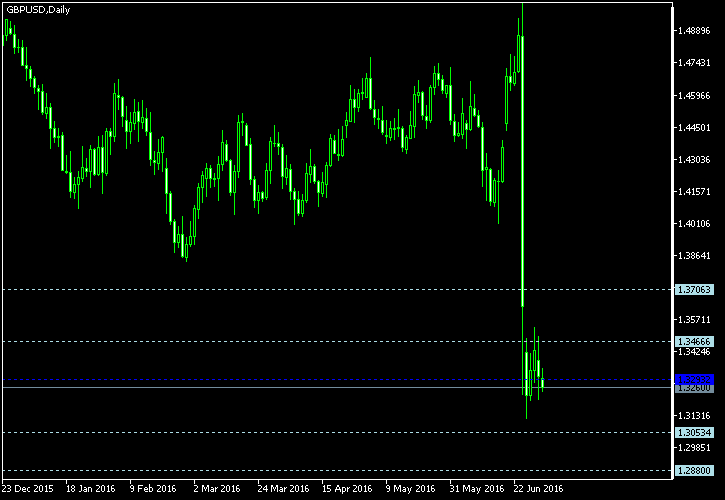This screenshot has width=725, height=500.
Task: Click the 22 Jun 2016 date label
Action: 539,489
